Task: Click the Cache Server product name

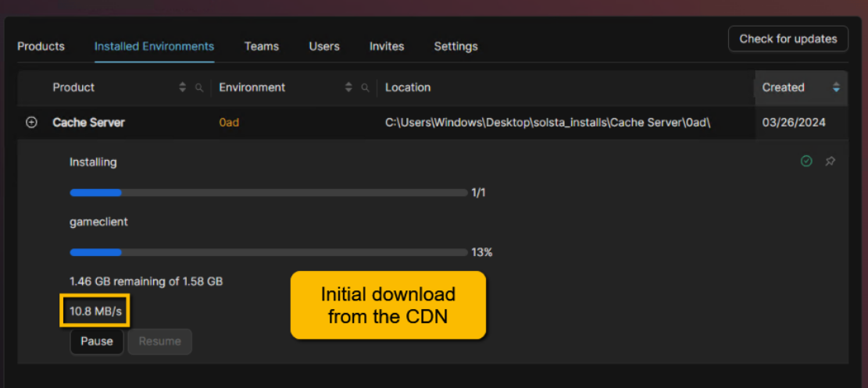Action: coord(88,123)
